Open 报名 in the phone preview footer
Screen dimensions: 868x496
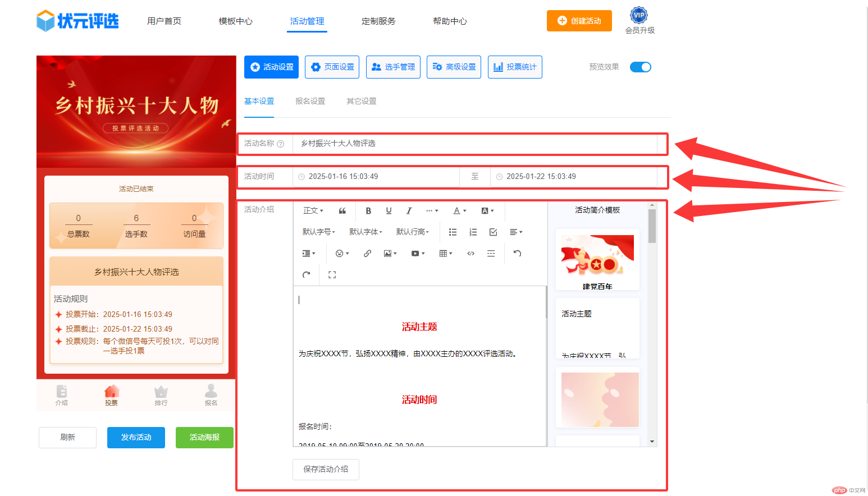(x=211, y=396)
